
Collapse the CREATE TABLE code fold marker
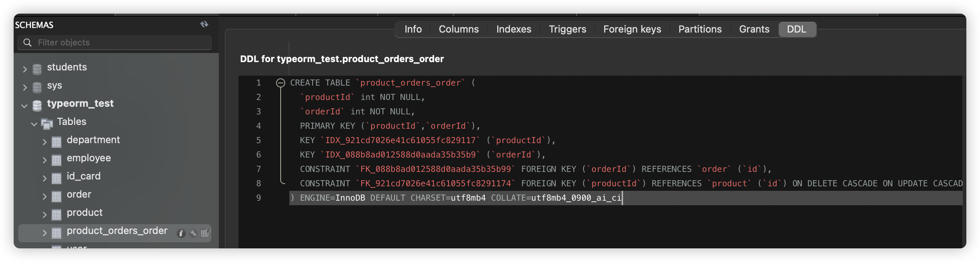pyautogui.click(x=280, y=83)
